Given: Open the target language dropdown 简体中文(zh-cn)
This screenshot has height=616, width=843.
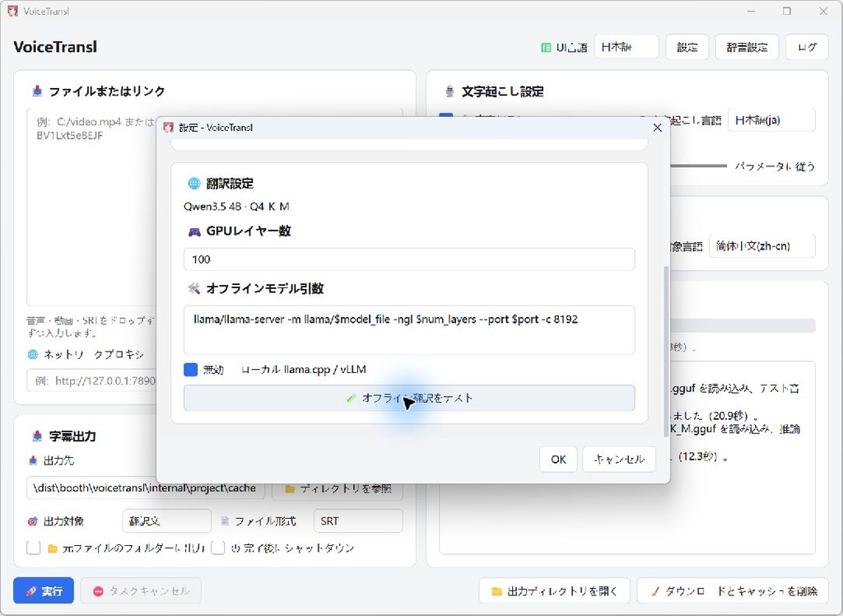Looking at the screenshot, I should tap(762, 246).
